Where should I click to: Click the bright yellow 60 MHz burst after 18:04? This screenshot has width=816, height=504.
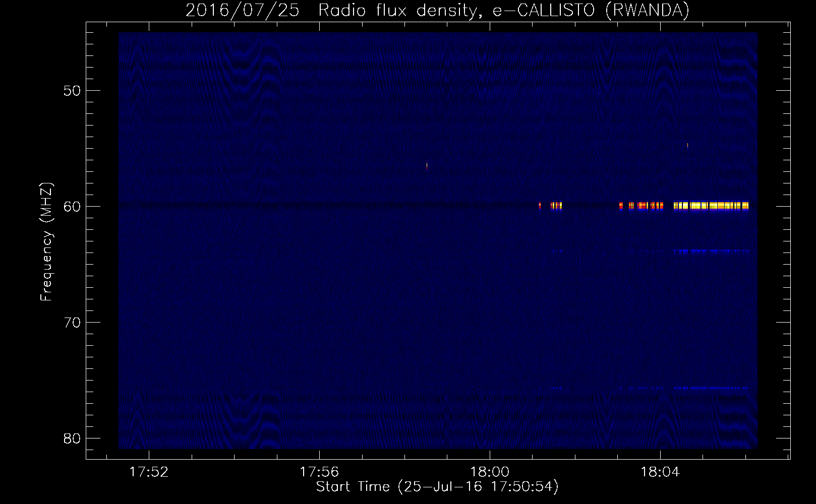point(711,206)
